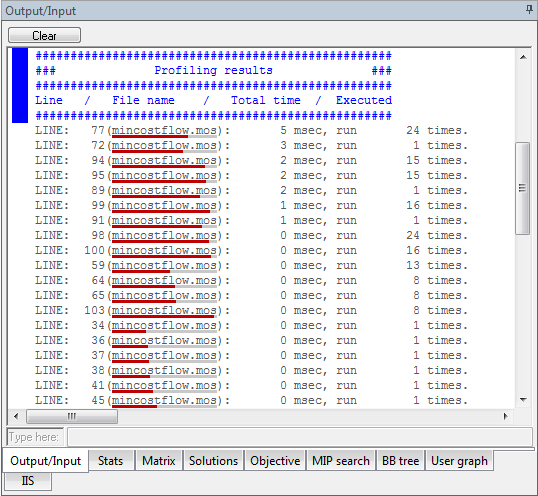This screenshot has height=496, width=538.
Task: Click the Output/Input panel title bar text
Action: [40, 11]
